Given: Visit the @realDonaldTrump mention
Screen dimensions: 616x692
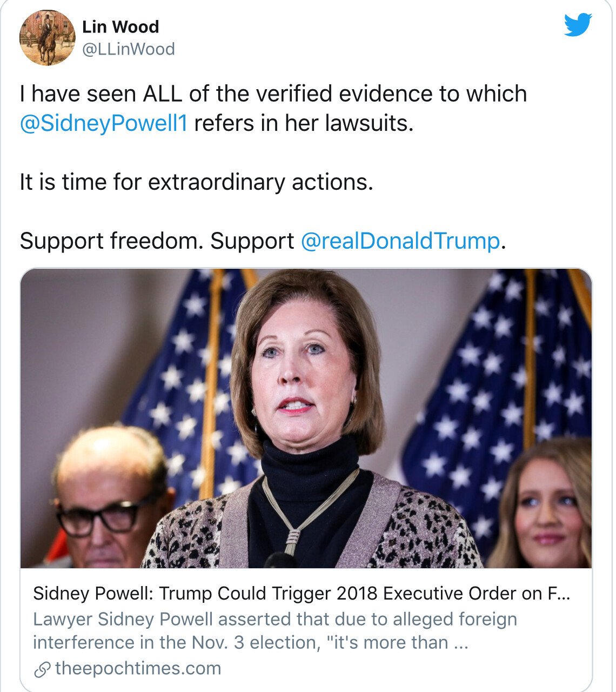Looking at the screenshot, I should (400, 241).
